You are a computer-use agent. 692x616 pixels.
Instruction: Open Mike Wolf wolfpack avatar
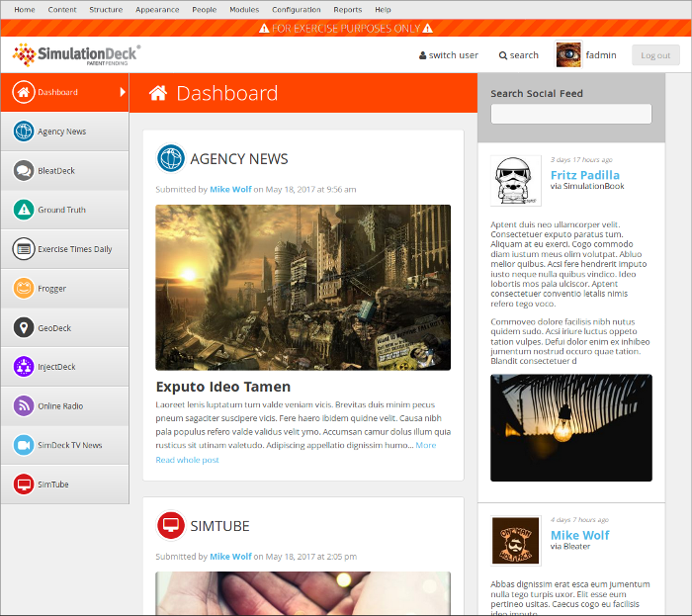click(x=515, y=541)
